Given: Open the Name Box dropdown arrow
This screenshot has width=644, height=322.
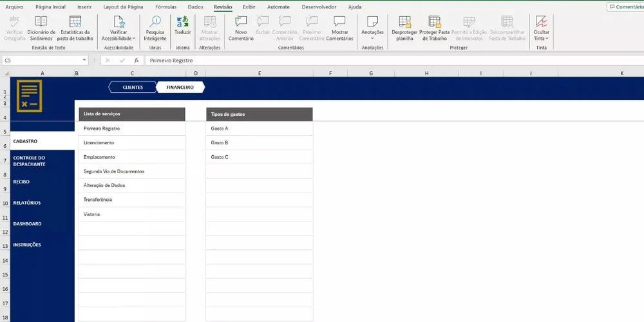Looking at the screenshot, I should [84, 61].
